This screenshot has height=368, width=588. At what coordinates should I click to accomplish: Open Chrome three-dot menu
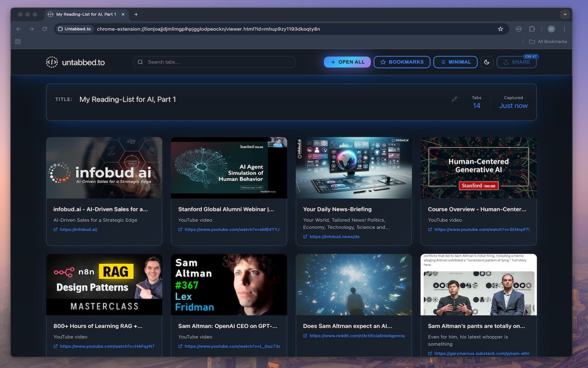point(565,29)
